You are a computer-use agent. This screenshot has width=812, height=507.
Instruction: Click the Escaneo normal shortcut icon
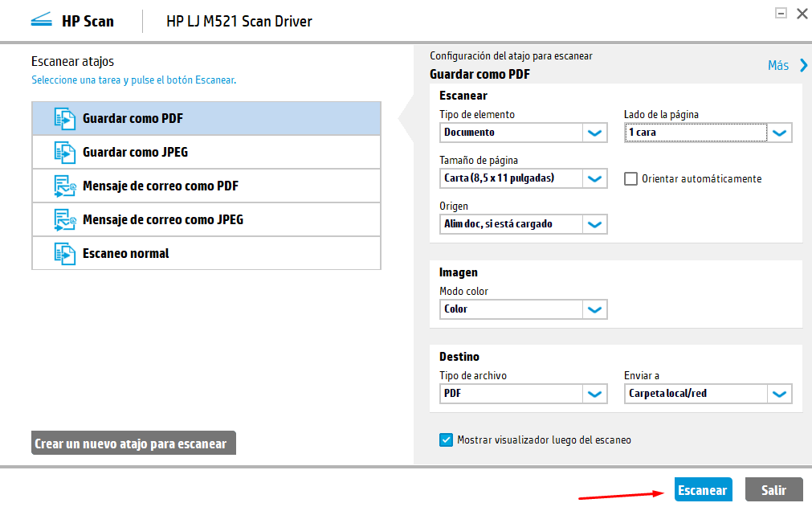[x=65, y=254]
